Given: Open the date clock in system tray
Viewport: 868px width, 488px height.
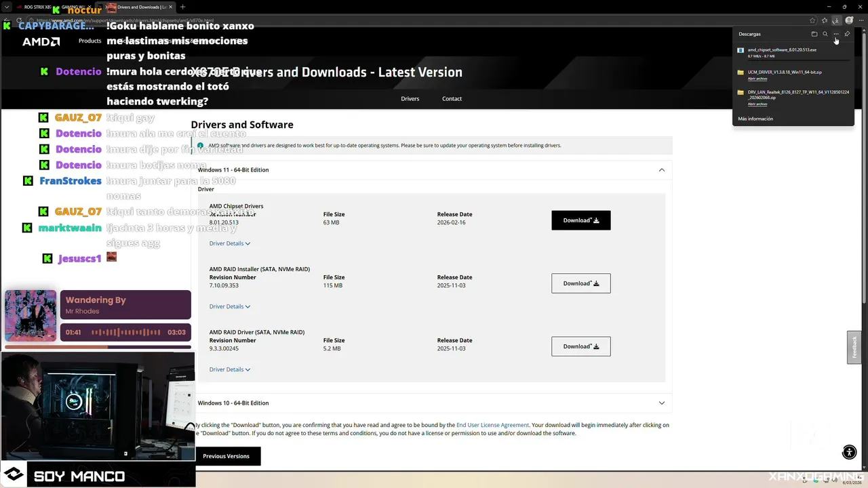Looking at the screenshot, I should click(x=852, y=481).
